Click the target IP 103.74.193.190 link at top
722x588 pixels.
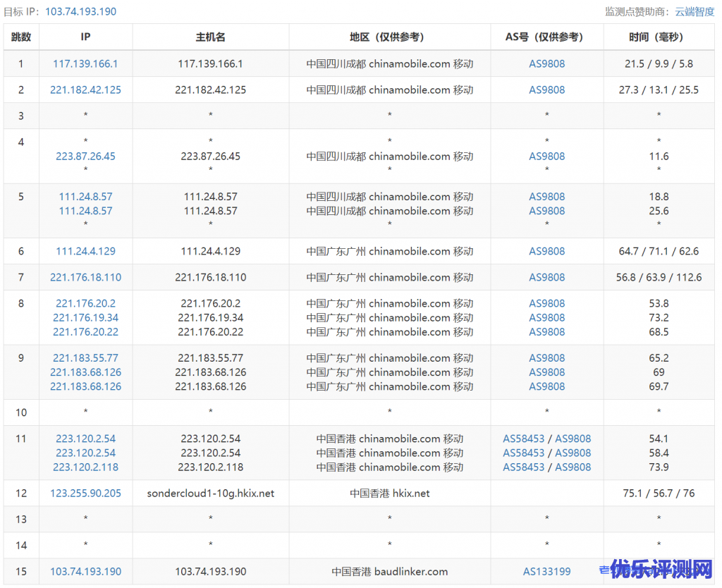(x=80, y=11)
